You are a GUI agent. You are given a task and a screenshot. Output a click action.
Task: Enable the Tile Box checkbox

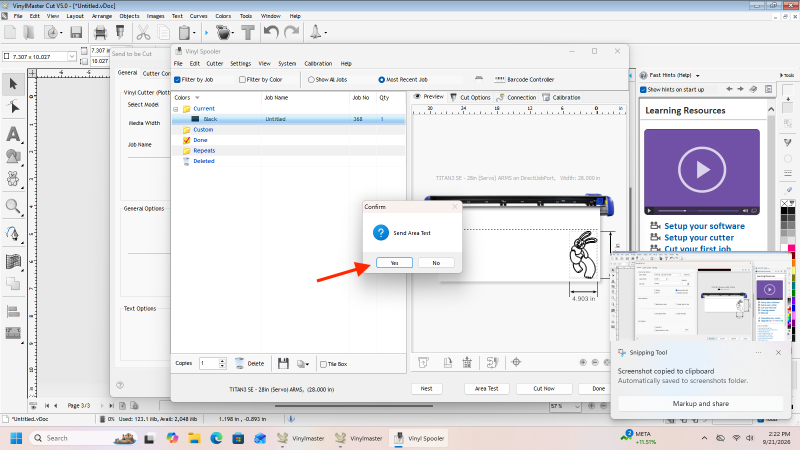(323, 364)
